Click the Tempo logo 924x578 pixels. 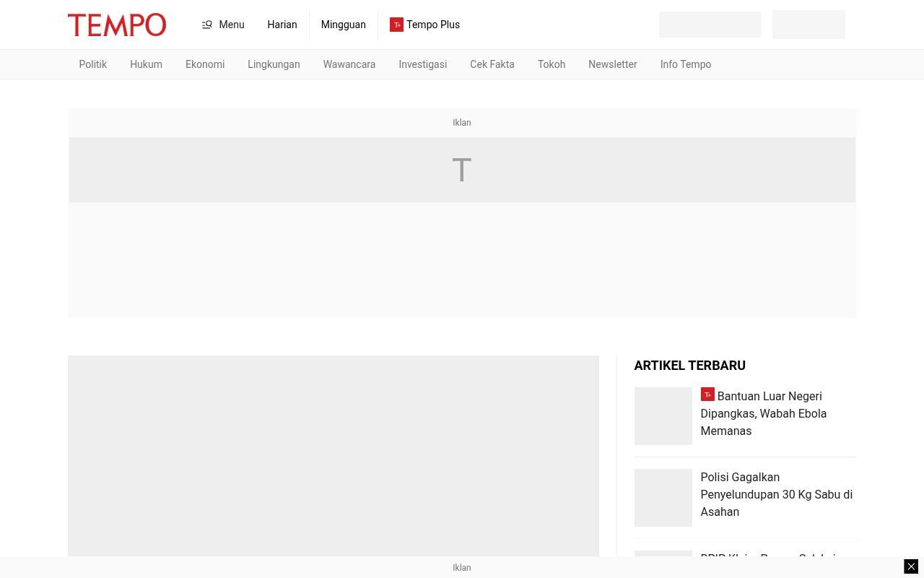(117, 25)
